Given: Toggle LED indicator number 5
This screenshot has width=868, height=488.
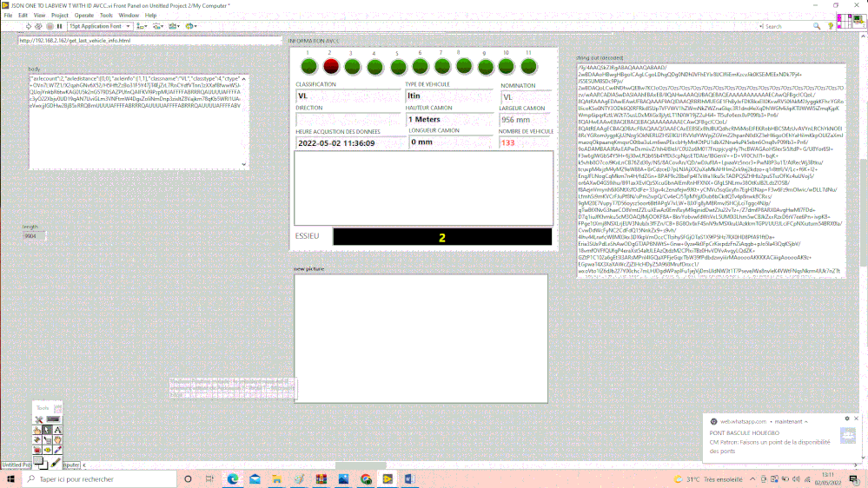Looking at the screenshot, I should point(399,68).
